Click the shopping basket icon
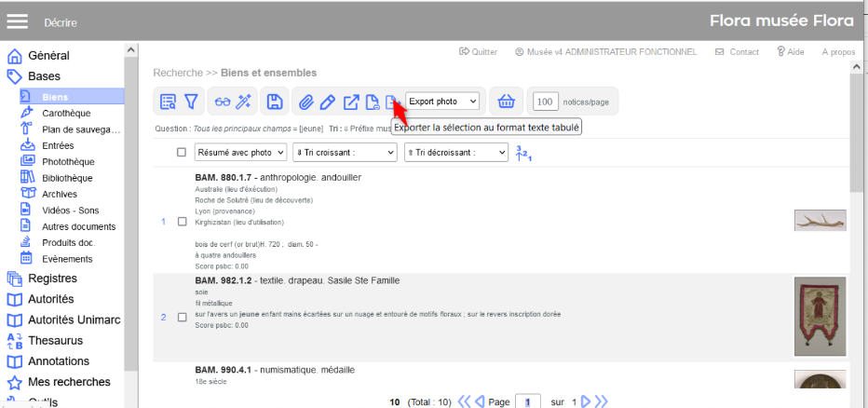868x408 pixels. (506, 102)
